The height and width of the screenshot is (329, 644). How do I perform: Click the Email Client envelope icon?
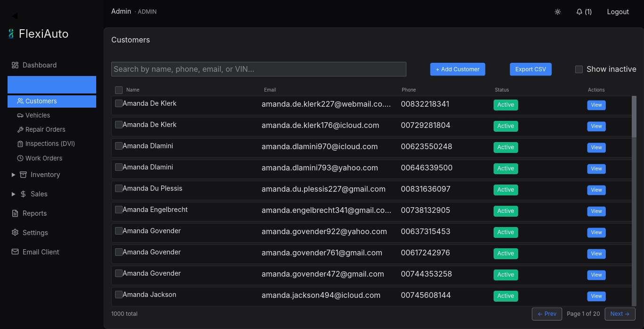[15, 252]
